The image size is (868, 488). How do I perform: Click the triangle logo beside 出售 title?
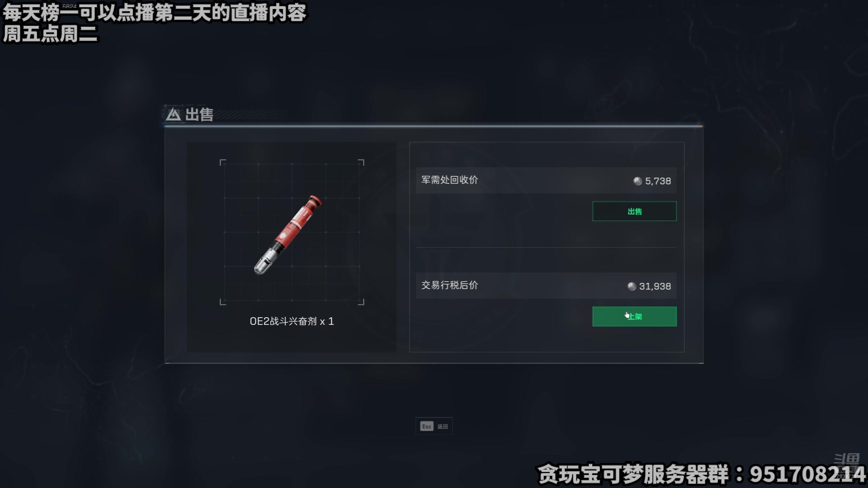pyautogui.click(x=173, y=114)
